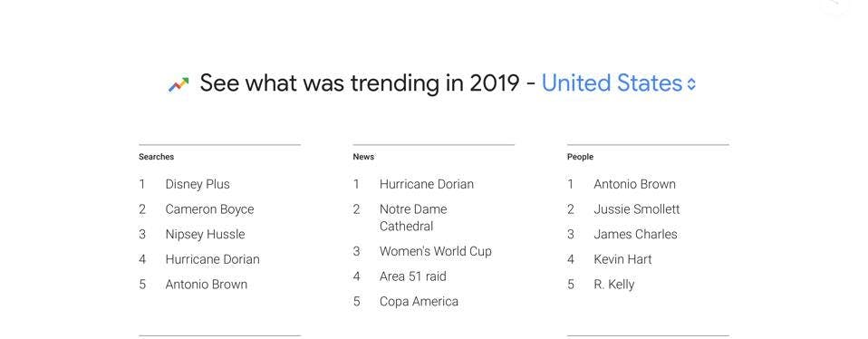Open Jussie Smollett in People list
The image size is (868, 339).
pos(637,209)
